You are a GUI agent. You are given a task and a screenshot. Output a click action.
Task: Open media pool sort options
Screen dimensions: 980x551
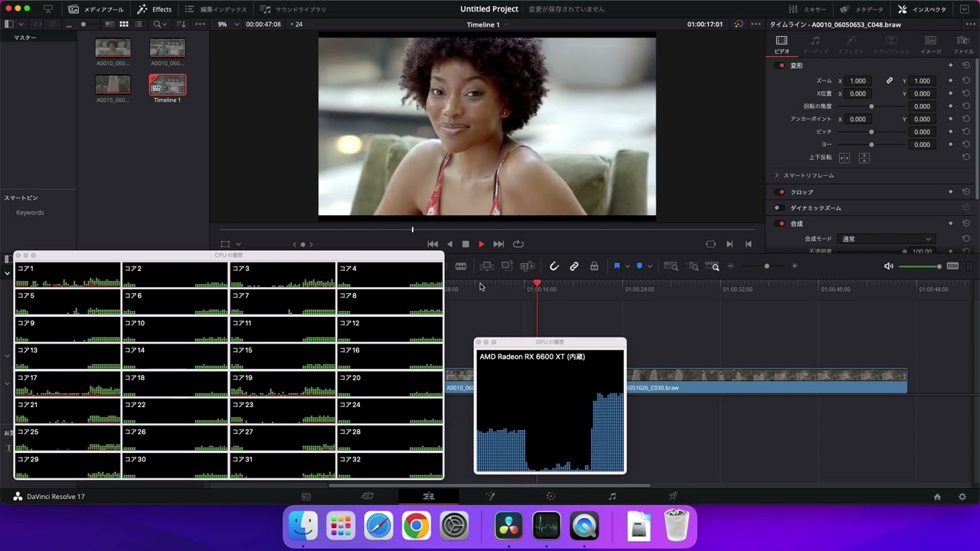(181, 24)
